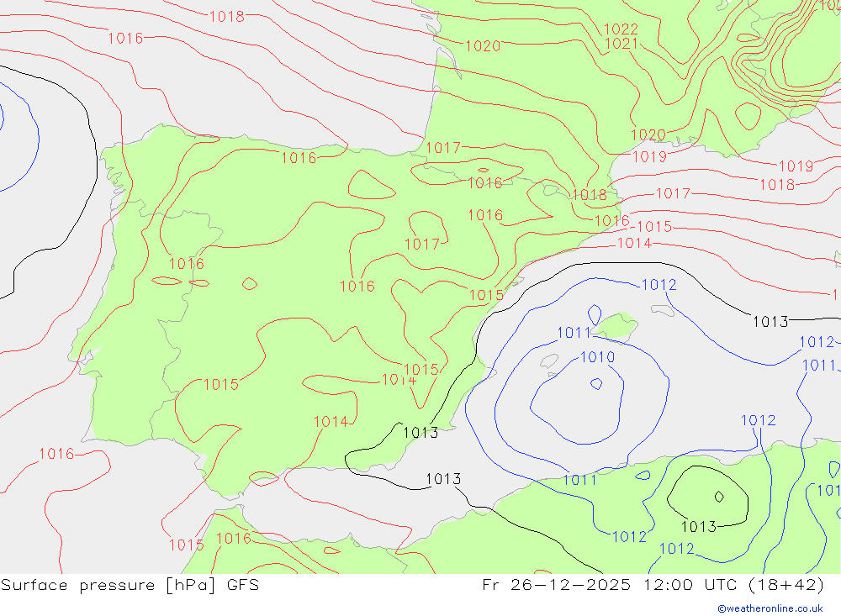Click the blue 1011 label beside Mallorca
This screenshot has height=616, width=841.
574,333
